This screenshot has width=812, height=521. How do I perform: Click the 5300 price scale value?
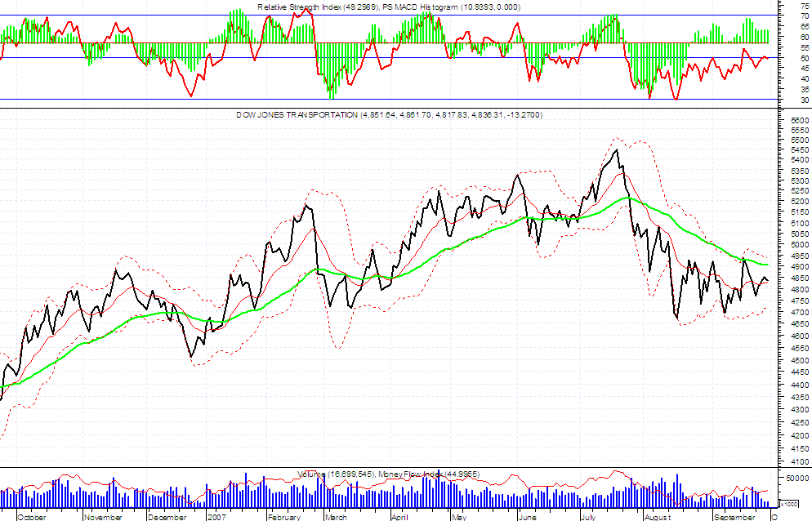(x=800, y=180)
